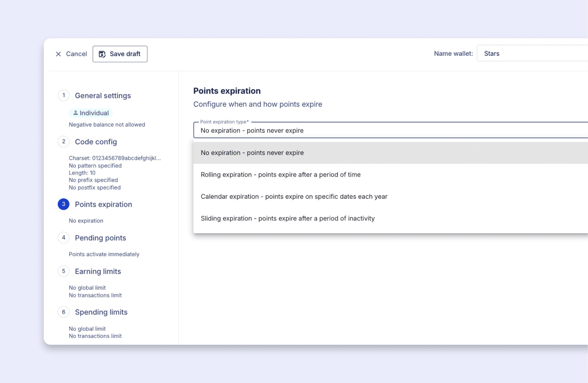Select No expiration - points never expire option
The width and height of the screenshot is (588, 383).
coord(391,153)
